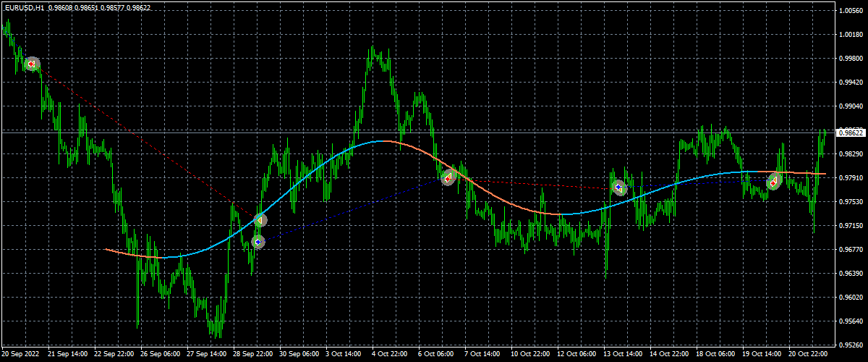Click the 18 Oct 06:00 time label
The height and width of the screenshot is (362, 868).
(716, 355)
